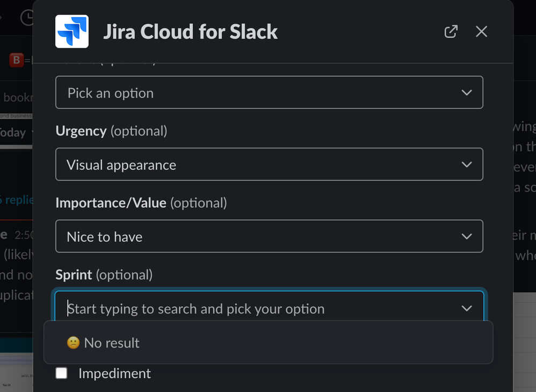Click chevron on the Importance/Value field
The width and height of the screenshot is (536, 392).
click(467, 236)
